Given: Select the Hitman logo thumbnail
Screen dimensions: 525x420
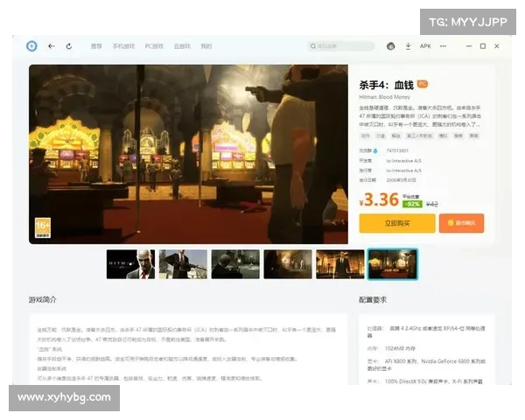Looking at the screenshot, I should [130, 264].
